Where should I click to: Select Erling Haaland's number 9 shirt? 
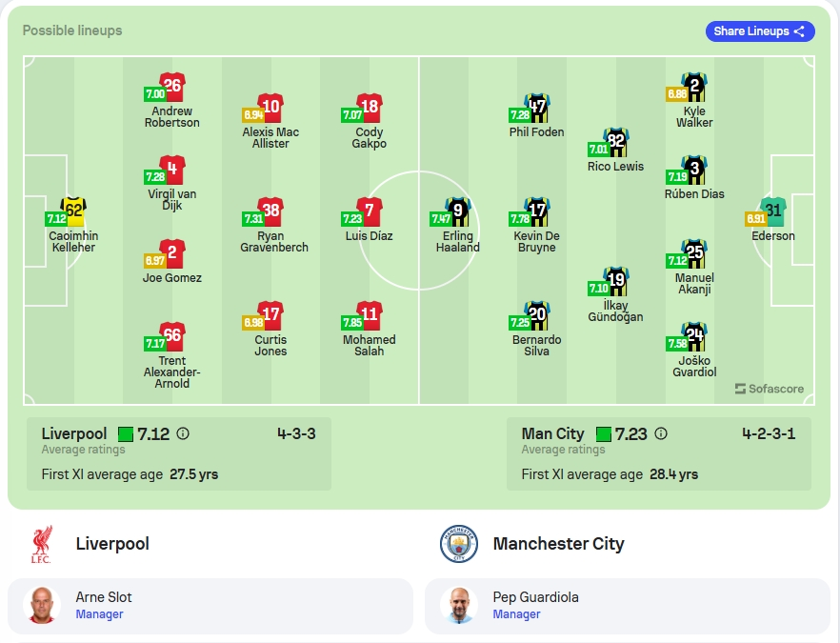click(457, 212)
